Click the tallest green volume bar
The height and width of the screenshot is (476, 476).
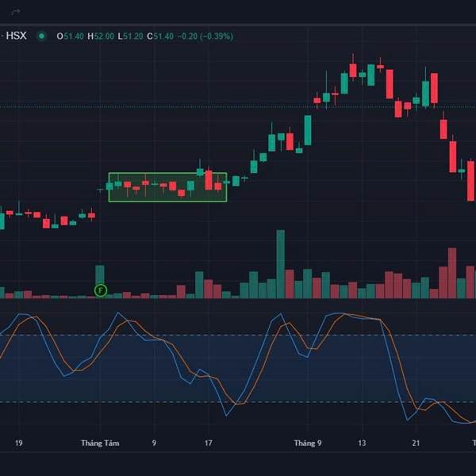click(281, 264)
